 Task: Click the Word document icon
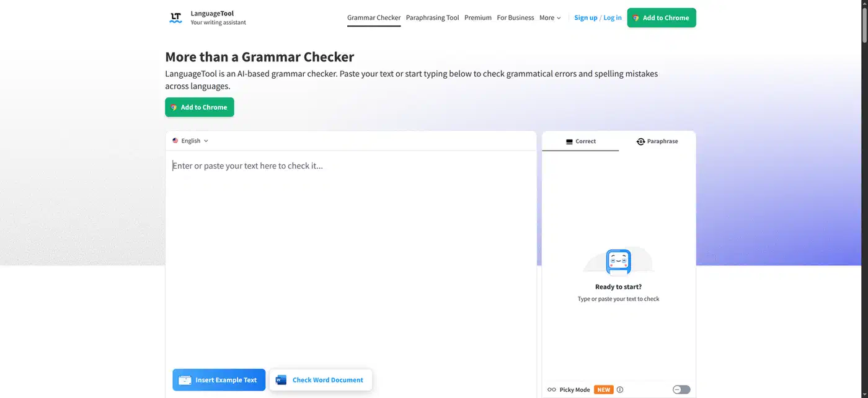click(281, 380)
